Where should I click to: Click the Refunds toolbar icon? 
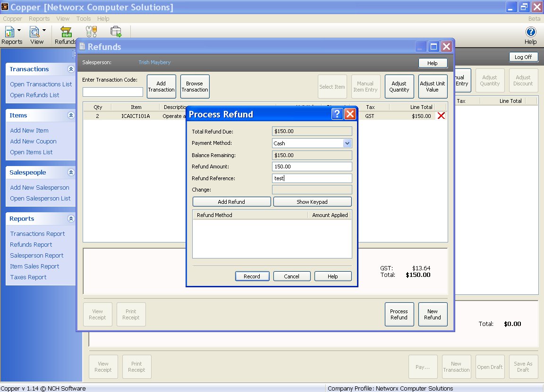[66, 32]
